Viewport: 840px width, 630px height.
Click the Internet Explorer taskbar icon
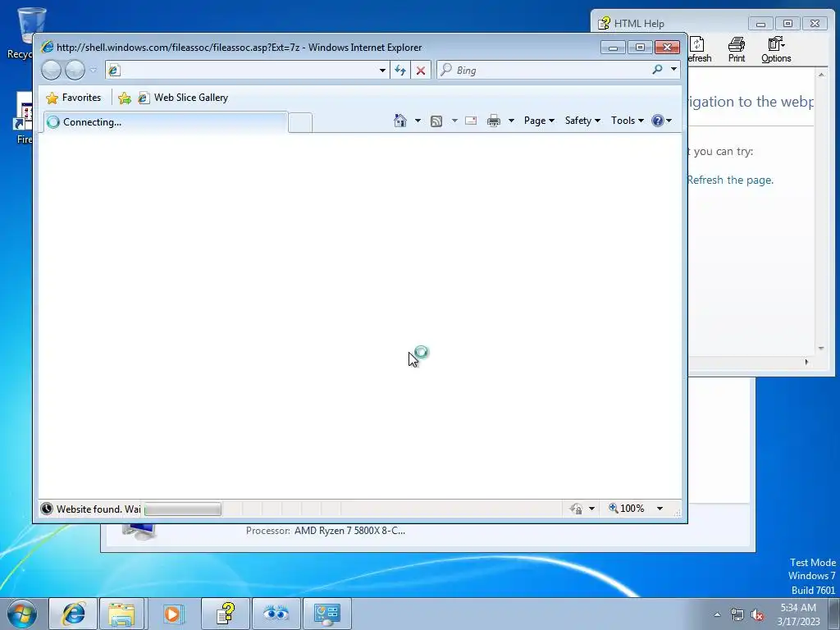(x=73, y=614)
